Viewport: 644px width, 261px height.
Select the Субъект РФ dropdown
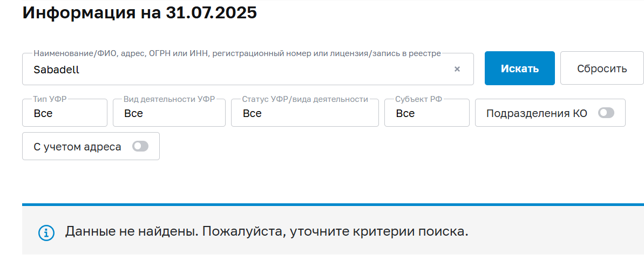point(426,113)
